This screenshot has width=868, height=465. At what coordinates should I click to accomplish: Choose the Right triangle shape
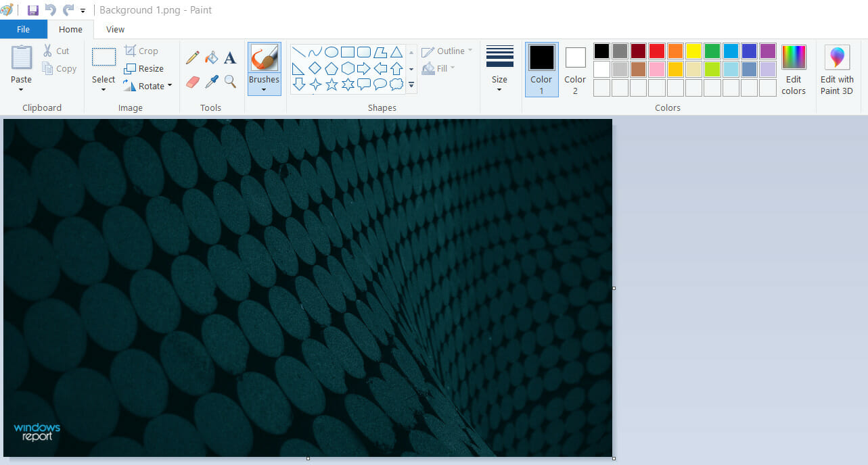tap(298, 68)
